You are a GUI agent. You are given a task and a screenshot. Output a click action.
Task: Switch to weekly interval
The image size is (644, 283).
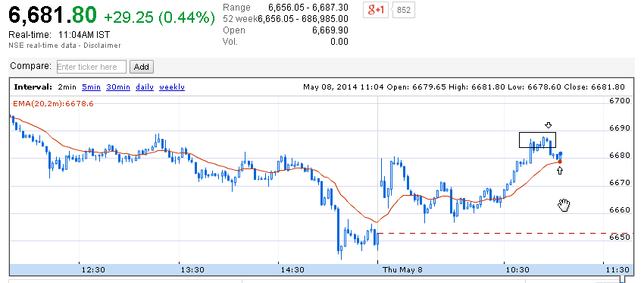(172, 87)
